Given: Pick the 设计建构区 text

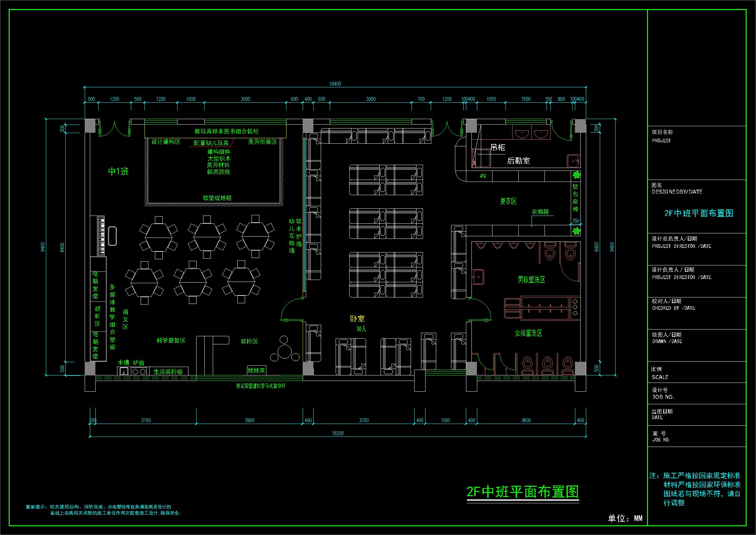Looking at the screenshot, I should (166, 142).
